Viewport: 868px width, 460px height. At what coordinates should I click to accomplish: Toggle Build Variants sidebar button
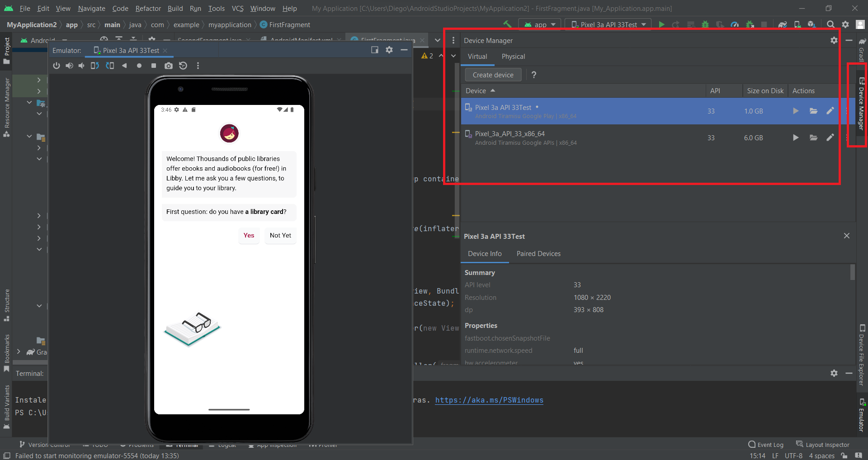point(6,407)
